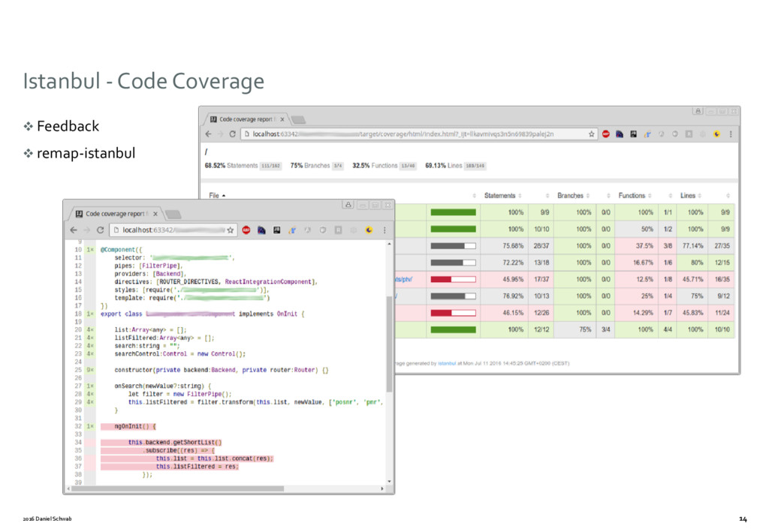Bookmark the index.html page with the star
This screenshot has height=532, width=769.
pos(592,134)
